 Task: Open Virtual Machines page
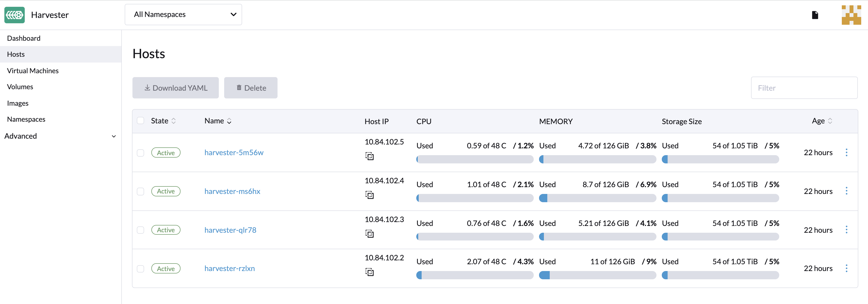click(x=61, y=71)
